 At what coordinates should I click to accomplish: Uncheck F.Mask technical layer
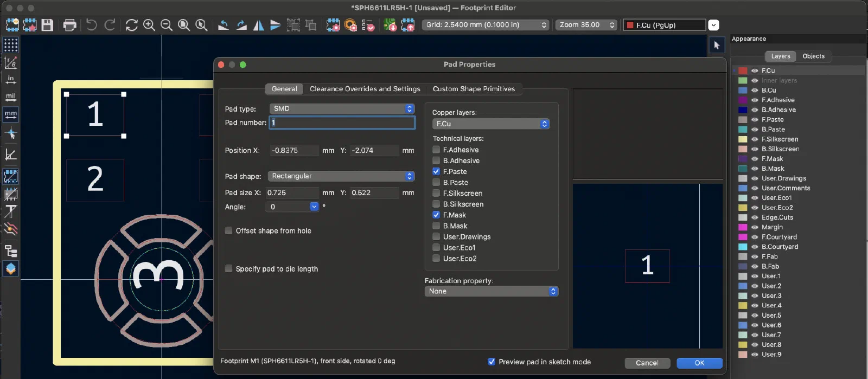coord(436,215)
